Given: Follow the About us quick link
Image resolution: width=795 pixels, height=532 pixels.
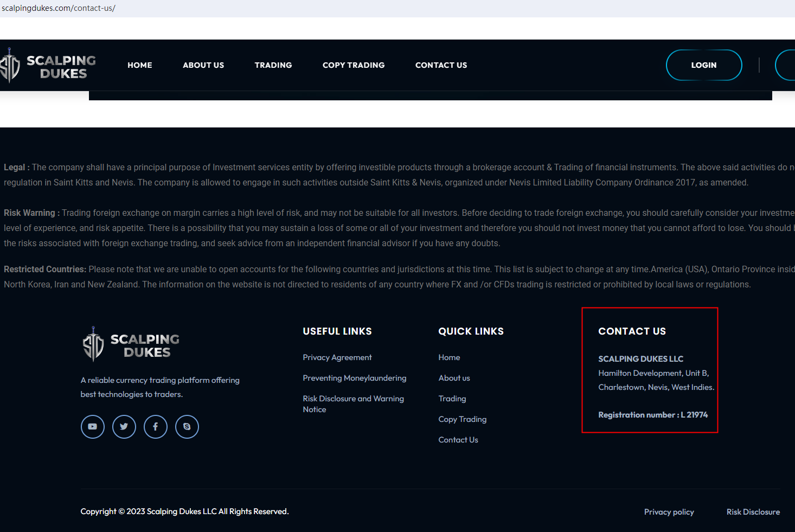Looking at the screenshot, I should click(x=454, y=378).
